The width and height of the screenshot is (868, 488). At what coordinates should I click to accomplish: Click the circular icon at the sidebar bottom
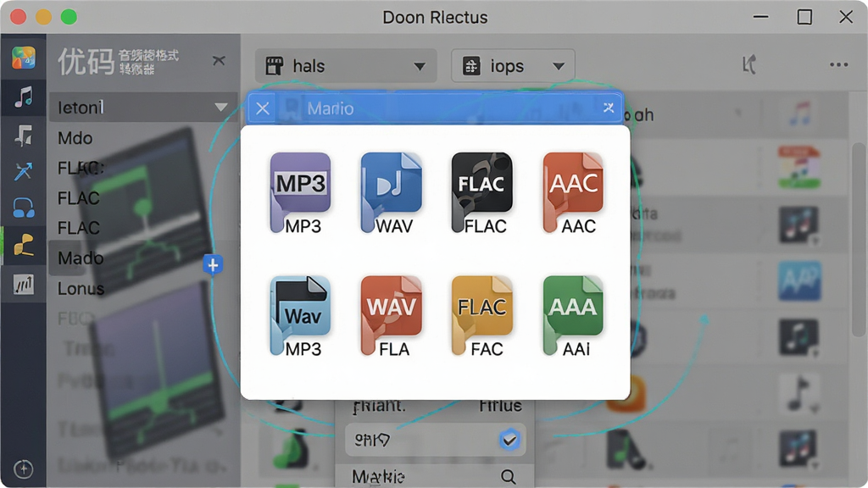pyautogui.click(x=23, y=469)
